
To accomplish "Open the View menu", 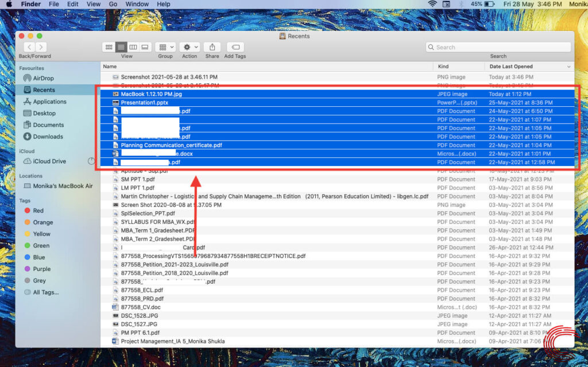I will click(x=94, y=4).
